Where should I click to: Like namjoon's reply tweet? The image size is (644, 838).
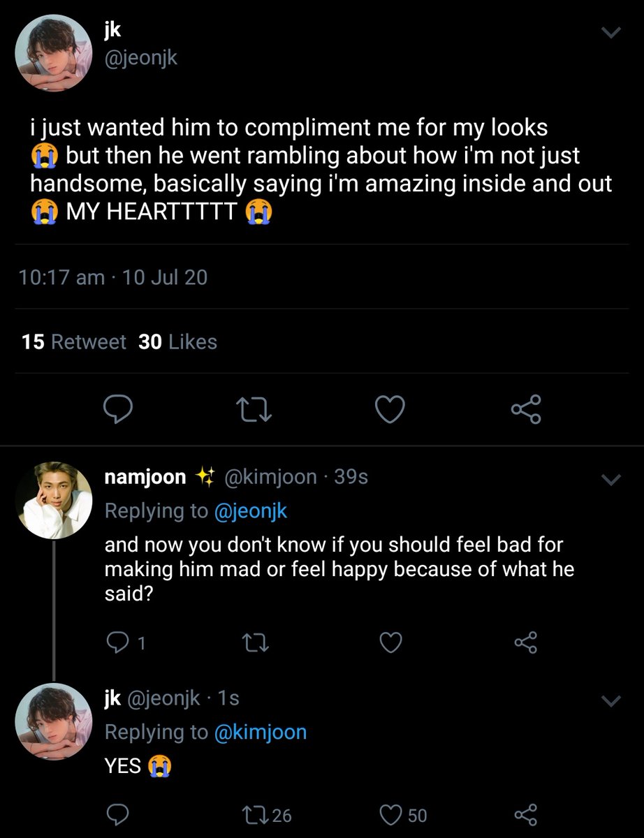coord(390,642)
